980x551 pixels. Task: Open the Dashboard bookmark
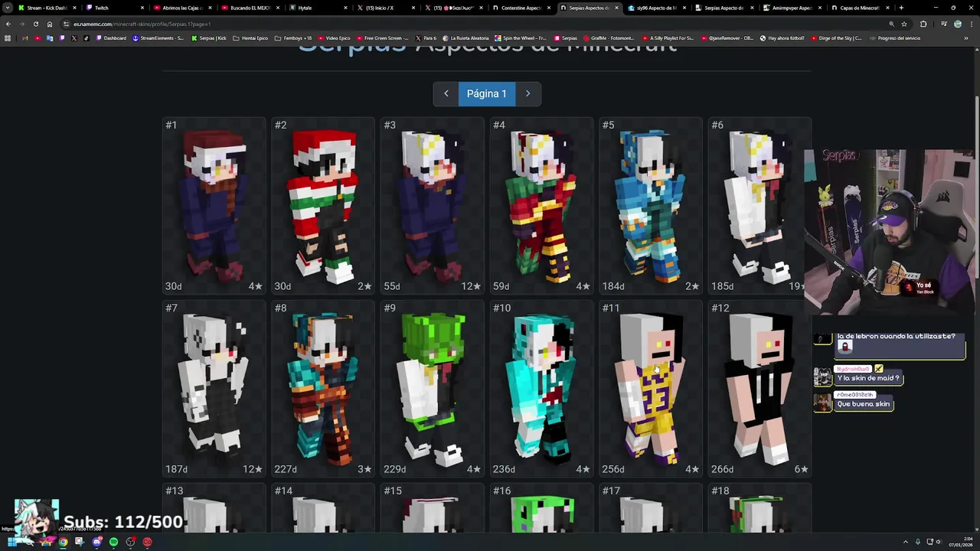[111, 38]
